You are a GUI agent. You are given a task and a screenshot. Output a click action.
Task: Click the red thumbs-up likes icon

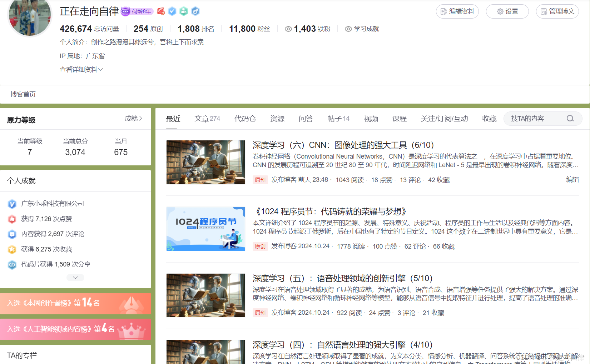[12, 219]
